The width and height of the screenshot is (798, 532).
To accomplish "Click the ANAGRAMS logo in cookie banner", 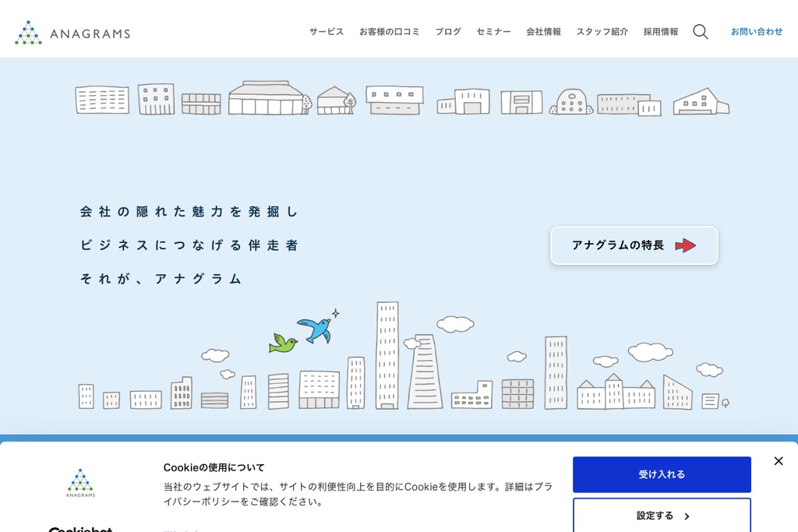I will 80,483.
